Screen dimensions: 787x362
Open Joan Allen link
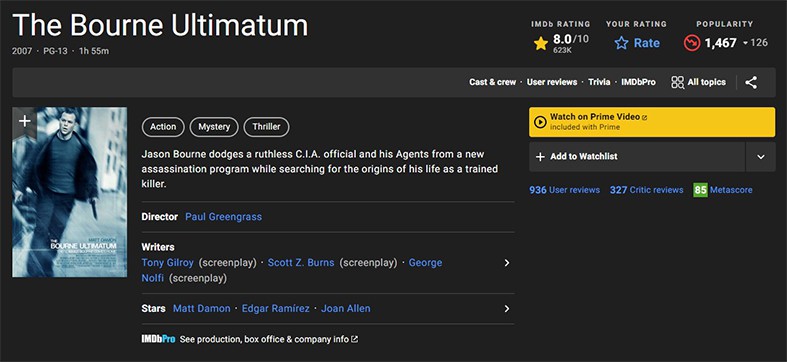pos(346,308)
